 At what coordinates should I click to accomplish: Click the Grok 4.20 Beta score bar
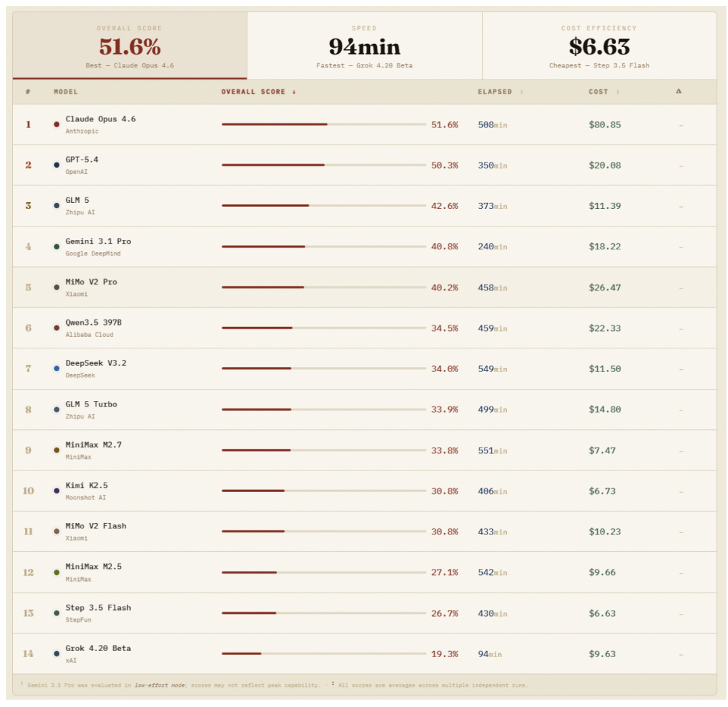pyautogui.click(x=324, y=654)
